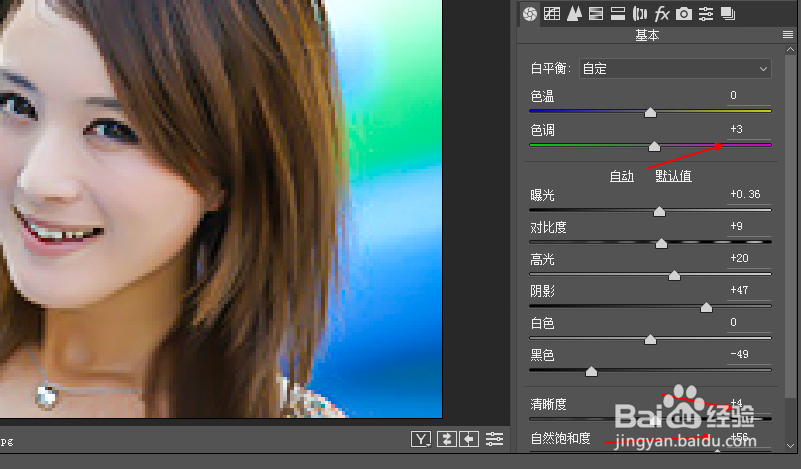Screen dimensions: 801x469
Task: Open preview preferences sliders icon
Action: point(494,439)
